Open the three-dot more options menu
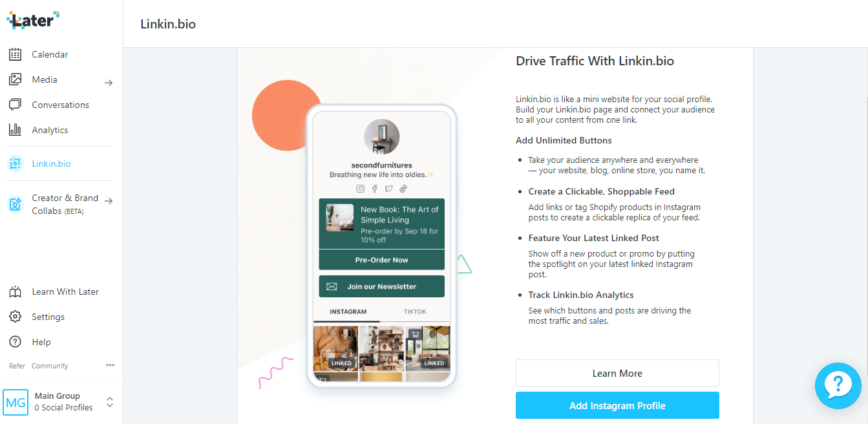Viewport: 868px width, 424px height. click(110, 365)
